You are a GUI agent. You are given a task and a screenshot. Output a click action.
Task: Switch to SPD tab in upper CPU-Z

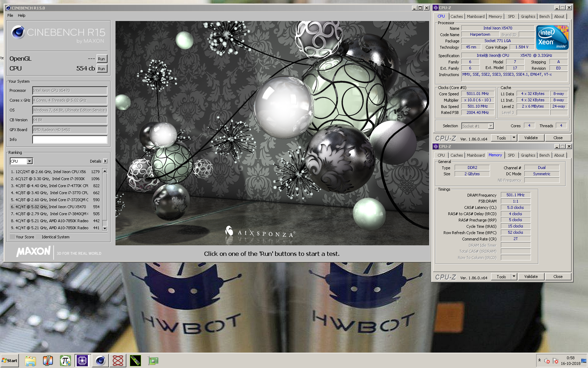pyautogui.click(x=511, y=16)
